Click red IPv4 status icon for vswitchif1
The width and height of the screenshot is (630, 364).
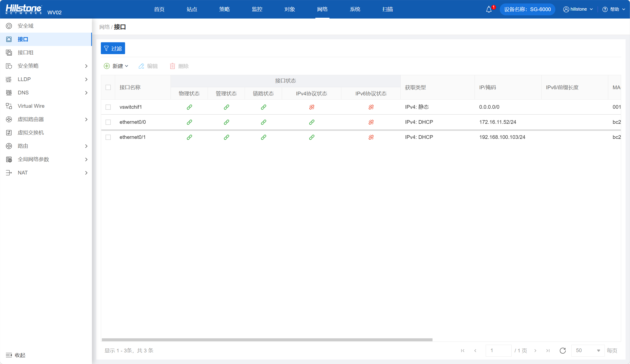311,107
